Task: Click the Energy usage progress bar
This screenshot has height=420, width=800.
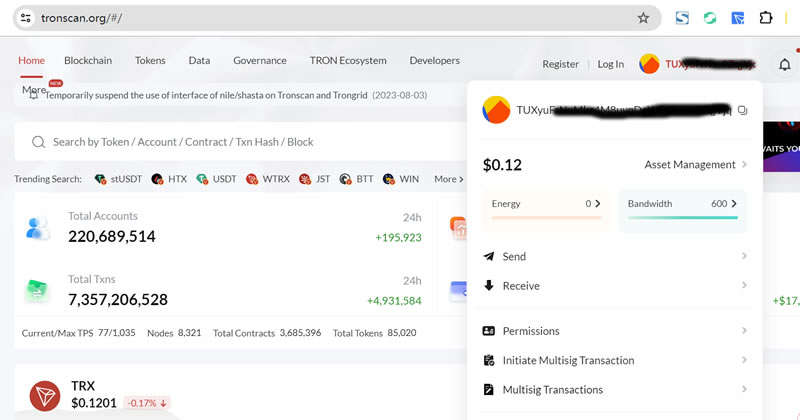Action: click(546, 217)
